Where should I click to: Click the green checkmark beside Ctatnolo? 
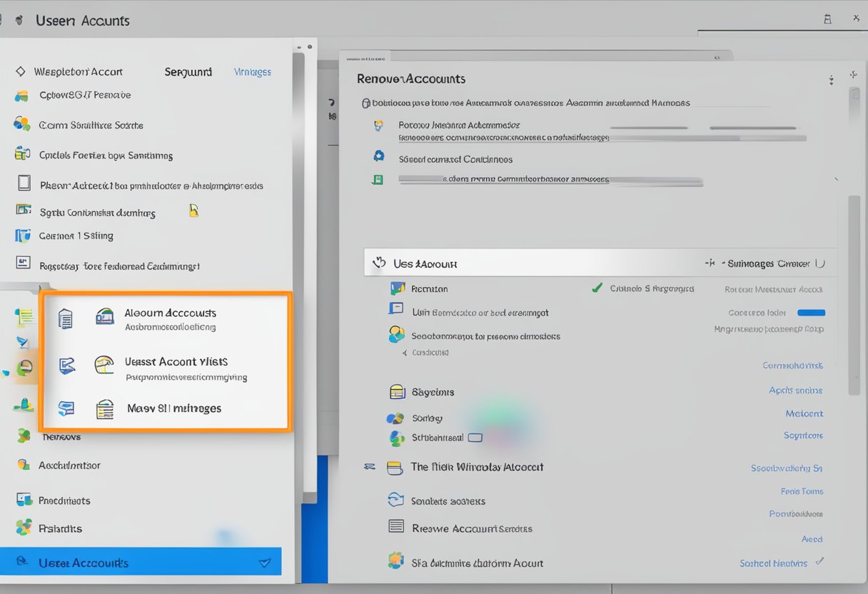[x=597, y=288]
